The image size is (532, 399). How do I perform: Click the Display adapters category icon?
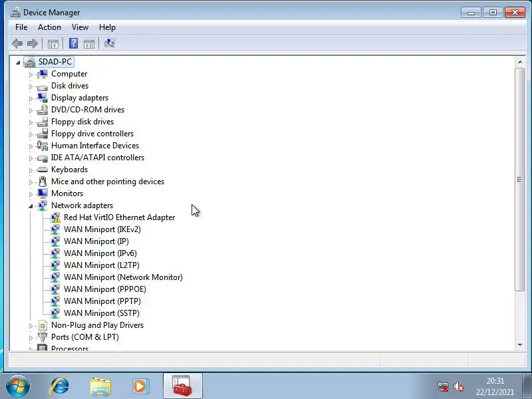(43, 98)
